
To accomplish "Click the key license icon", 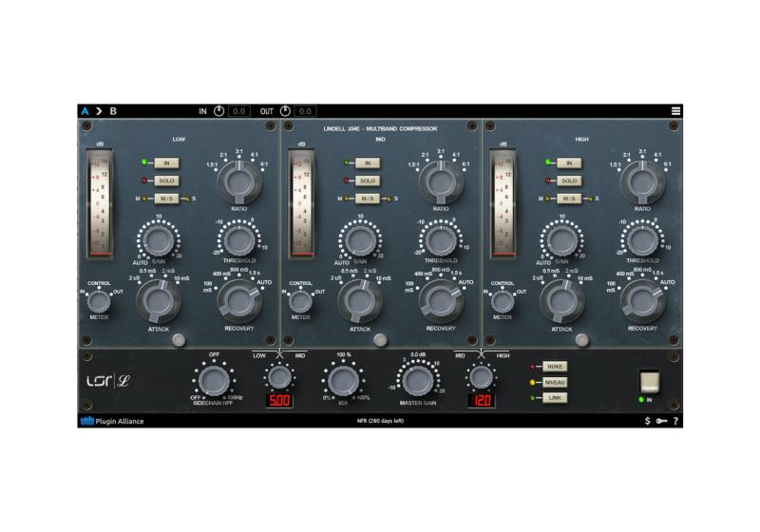I will coord(661,421).
